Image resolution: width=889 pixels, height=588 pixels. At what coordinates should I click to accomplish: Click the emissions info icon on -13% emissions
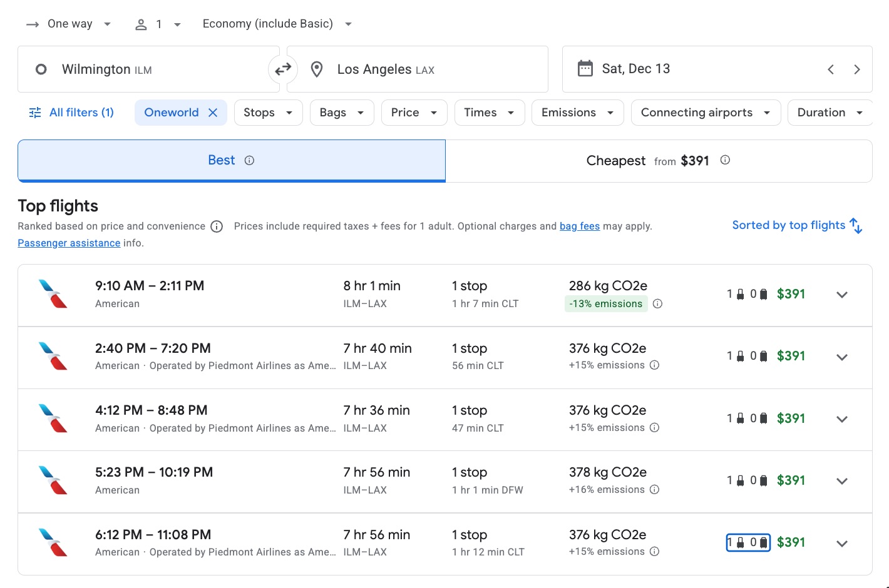pos(657,303)
